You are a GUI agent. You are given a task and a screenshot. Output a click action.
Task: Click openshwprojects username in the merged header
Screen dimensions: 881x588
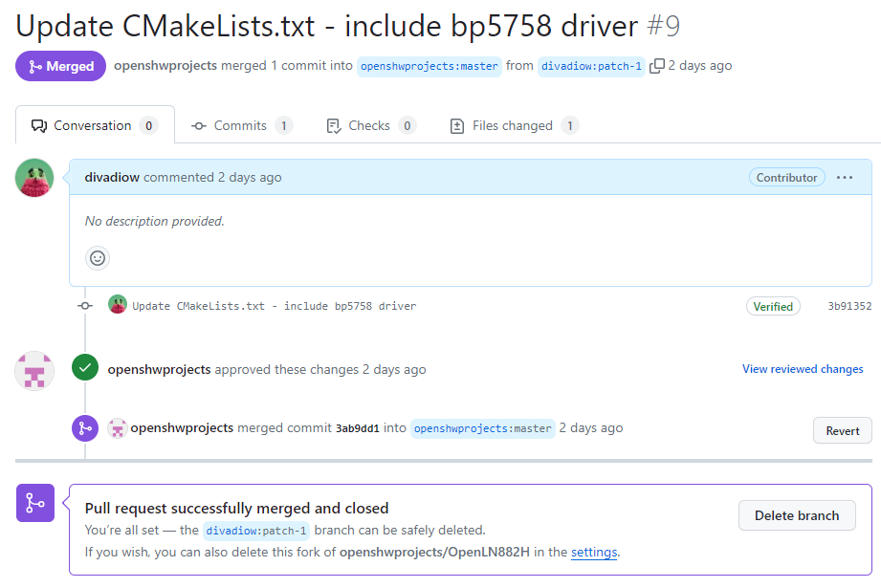coord(165,65)
